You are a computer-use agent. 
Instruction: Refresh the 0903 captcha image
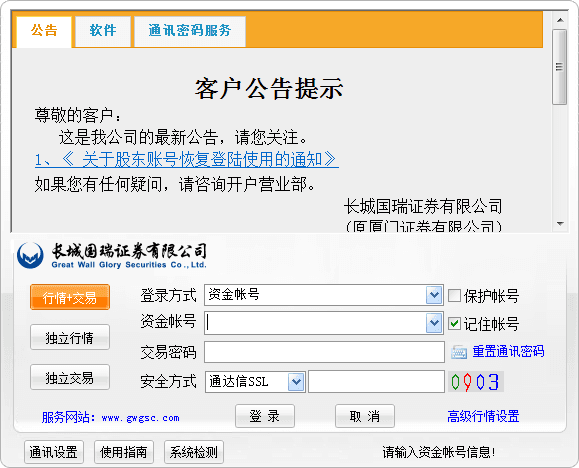(x=476, y=382)
